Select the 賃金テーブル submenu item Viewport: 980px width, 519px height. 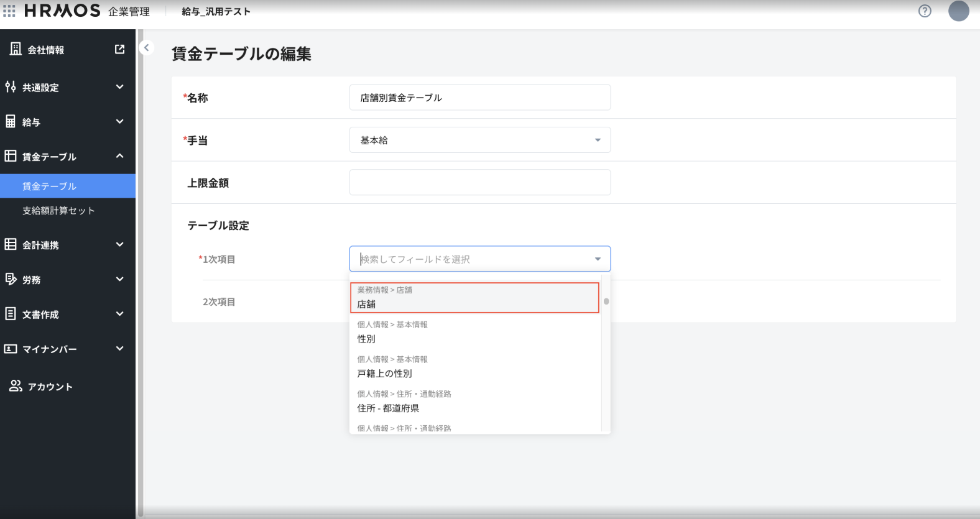49,186
